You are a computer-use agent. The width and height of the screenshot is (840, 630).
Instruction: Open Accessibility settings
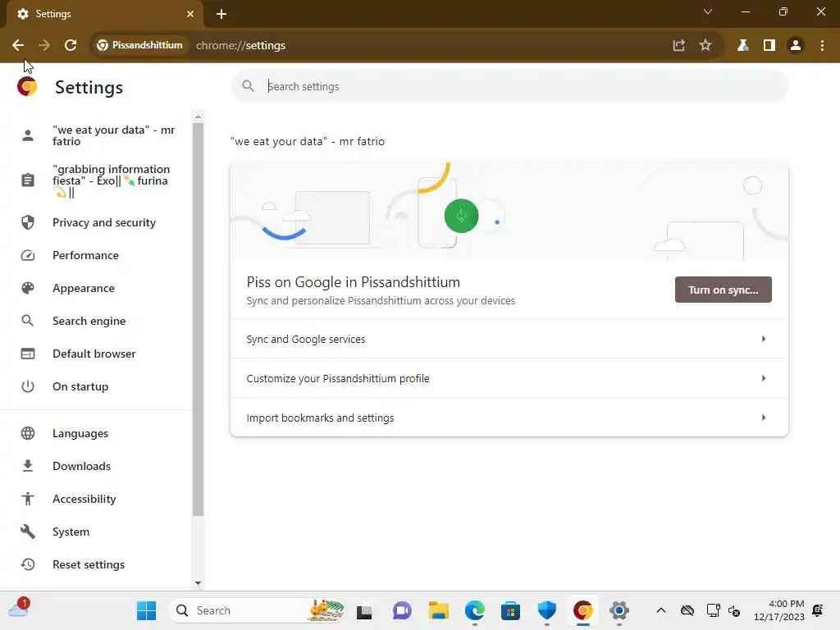click(97, 499)
